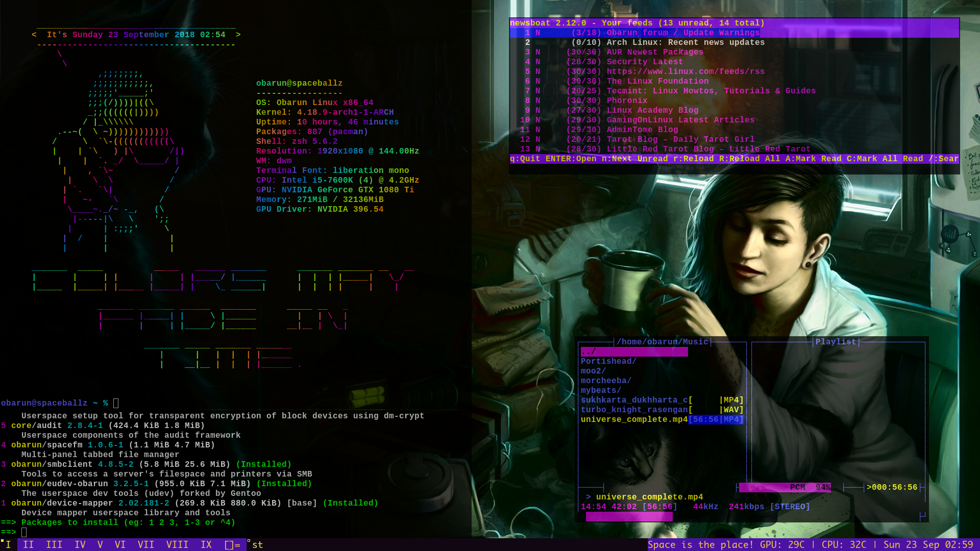
Task: Click the 241kbps bitrate text
Action: 746,507
